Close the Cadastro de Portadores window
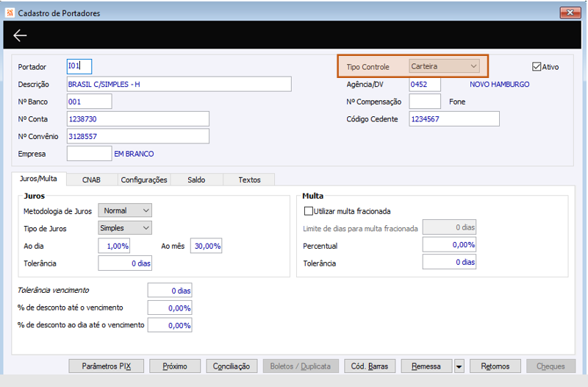Viewport: 588px width, 387px height. pos(570,13)
